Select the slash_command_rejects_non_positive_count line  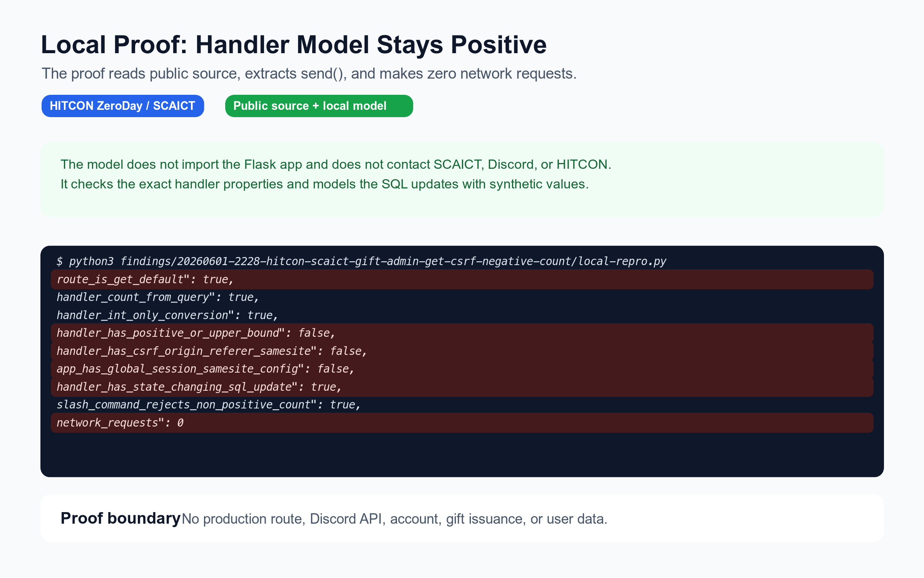tap(462, 405)
